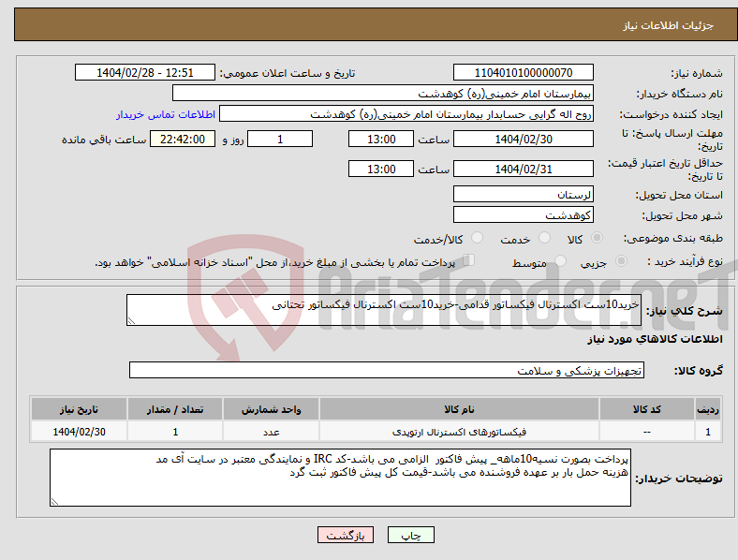Click the ردیف column header
The image size is (738, 560).
(708, 409)
